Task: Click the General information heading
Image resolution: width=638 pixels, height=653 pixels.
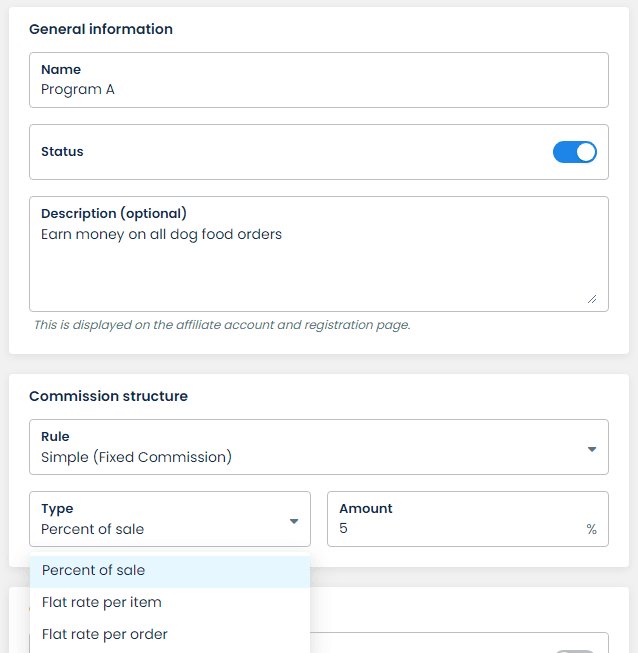Action: (x=101, y=29)
